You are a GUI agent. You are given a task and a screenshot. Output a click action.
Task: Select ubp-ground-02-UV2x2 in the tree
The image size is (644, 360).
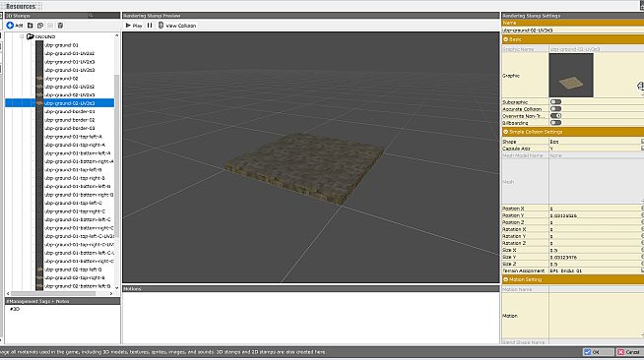pos(69,87)
